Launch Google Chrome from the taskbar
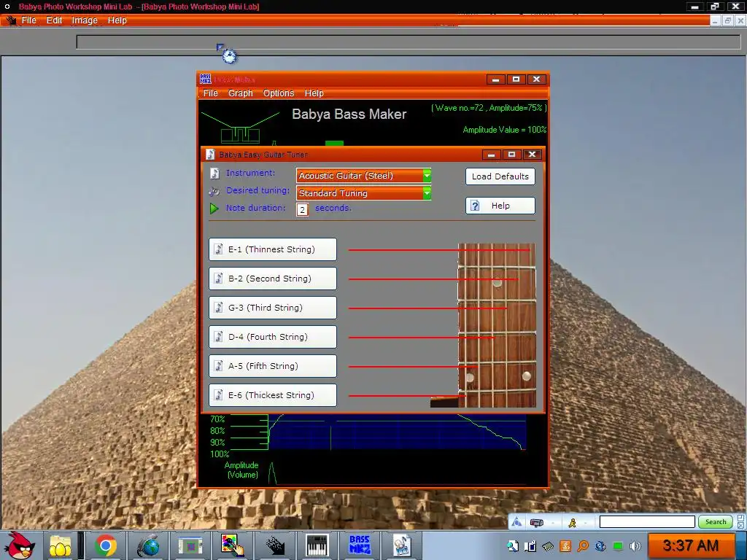The width and height of the screenshot is (747, 560). click(x=105, y=545)
